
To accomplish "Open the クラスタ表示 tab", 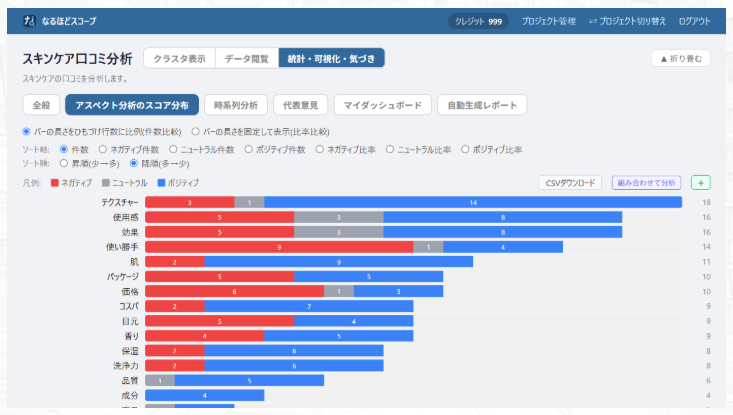I will pos(180,58).
